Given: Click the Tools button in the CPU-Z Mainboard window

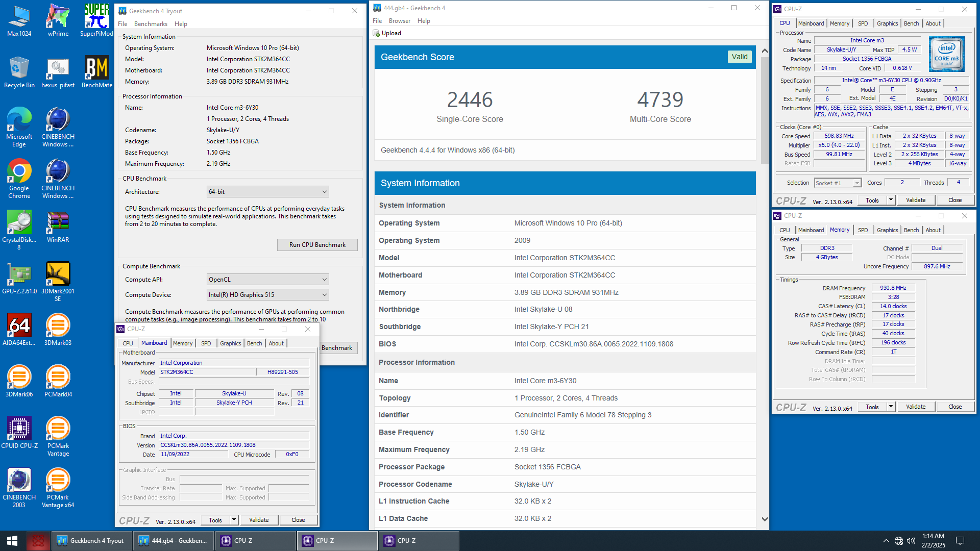Looking at the screenshot, I should [x=215, y=520].
